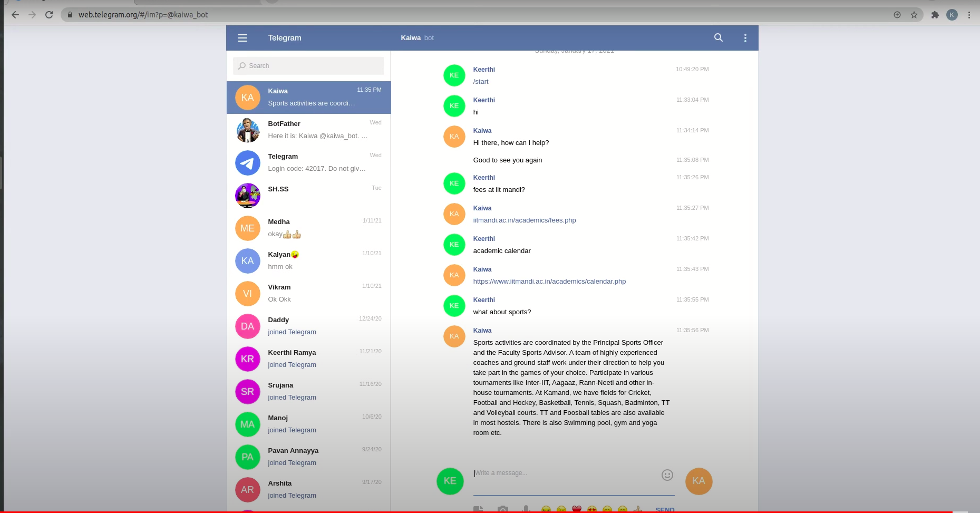Click the SH.SS group picture
Image resolution: width=980 pixels, height=513 pixels.
click(x=247, y=196)
